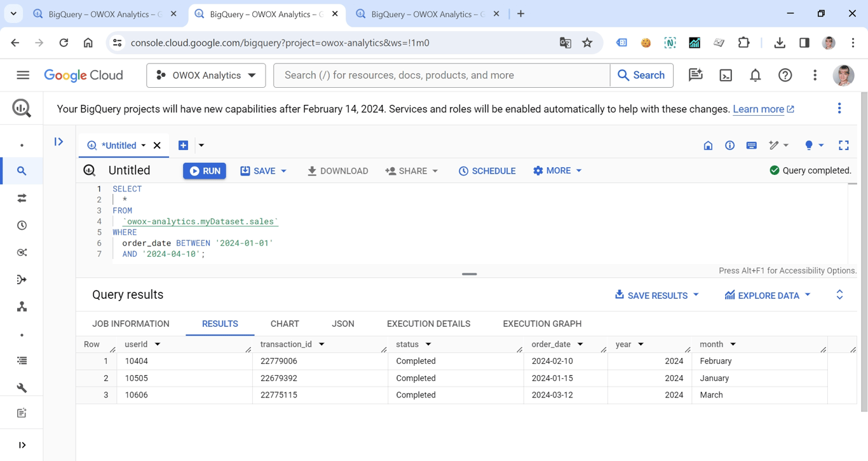Expand the sidebar using bottom arrow icon

tap(22, 445)
